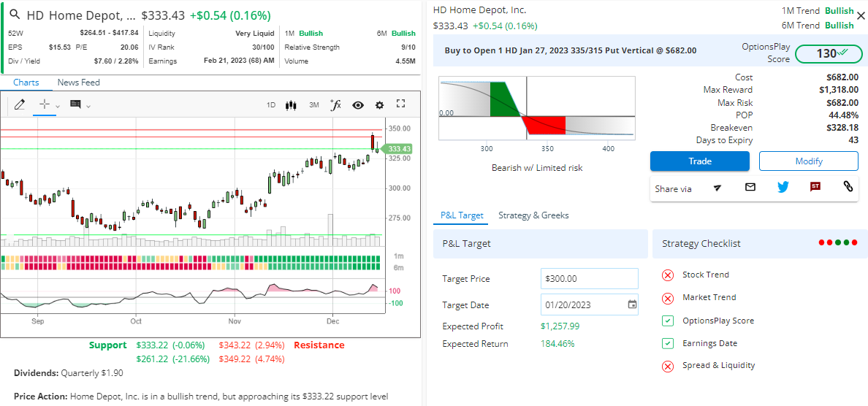This screenshot has width=868, height=406.
Task: Share the trade on Twitter
Action: [x=783, y=187]
